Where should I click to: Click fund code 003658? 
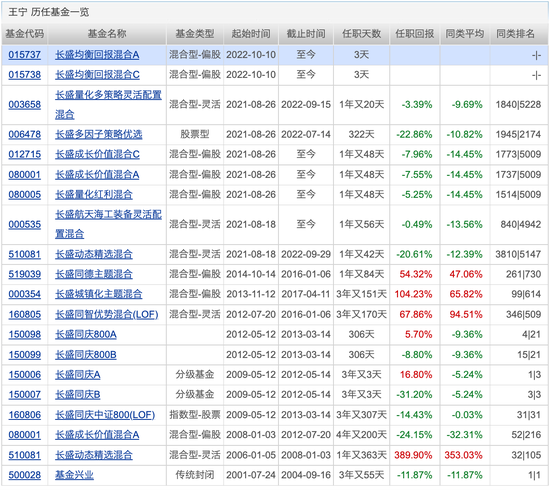tap(25, 105)
